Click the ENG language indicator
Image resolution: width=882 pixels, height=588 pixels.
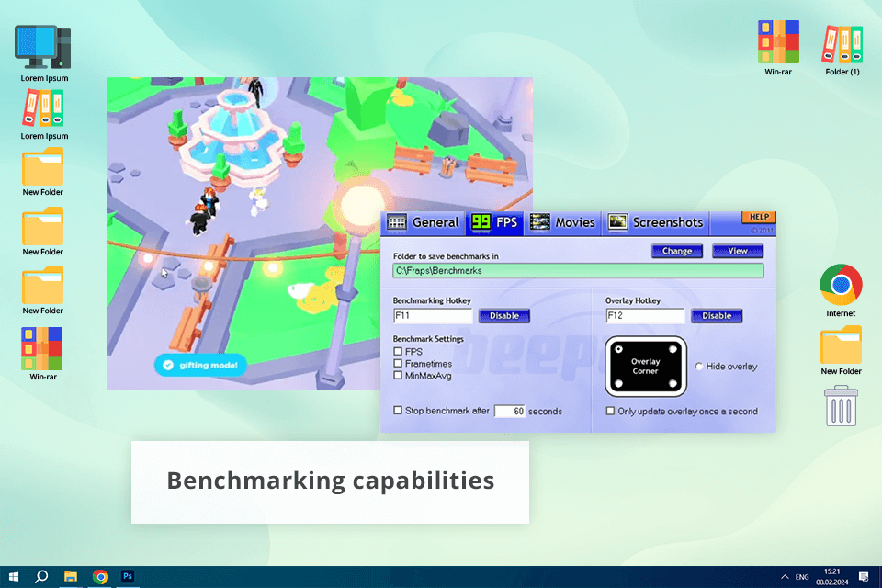(x=802, y=577)
